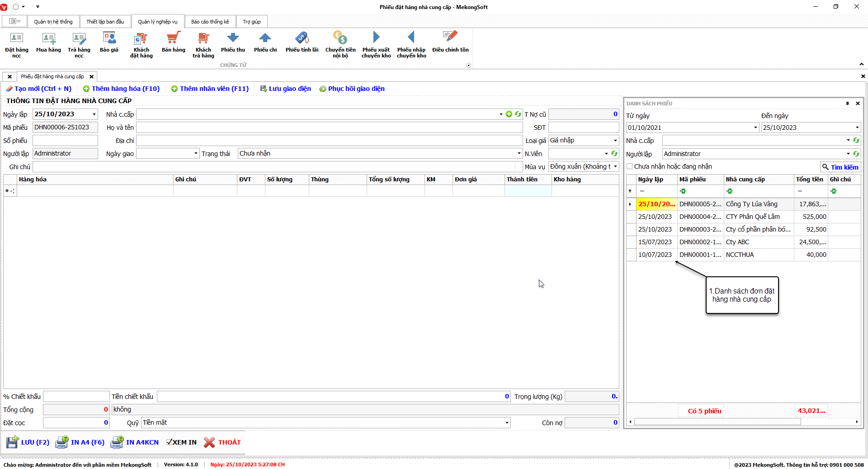Click green plus to add supplier

509,114
